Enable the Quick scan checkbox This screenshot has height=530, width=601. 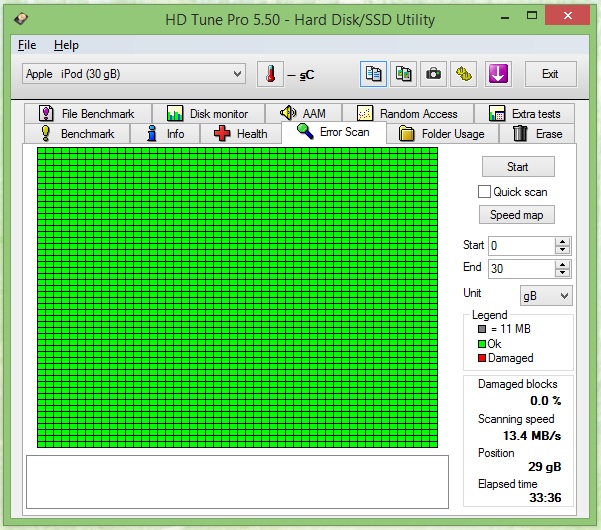484,192
